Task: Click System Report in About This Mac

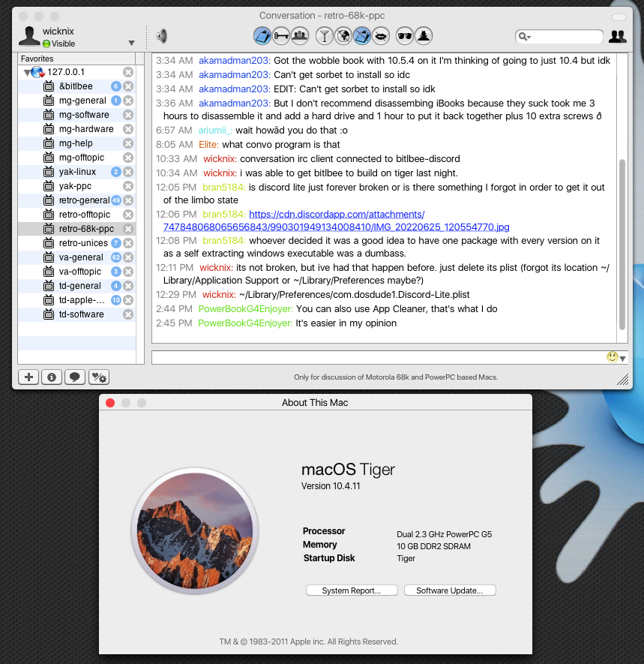Action: (x=352, y=590)
